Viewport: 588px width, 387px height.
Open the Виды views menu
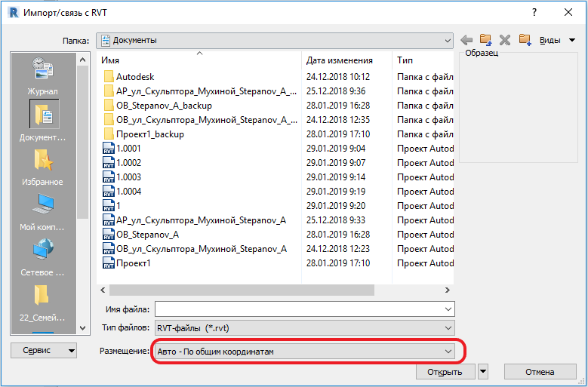tap(557, 40)
